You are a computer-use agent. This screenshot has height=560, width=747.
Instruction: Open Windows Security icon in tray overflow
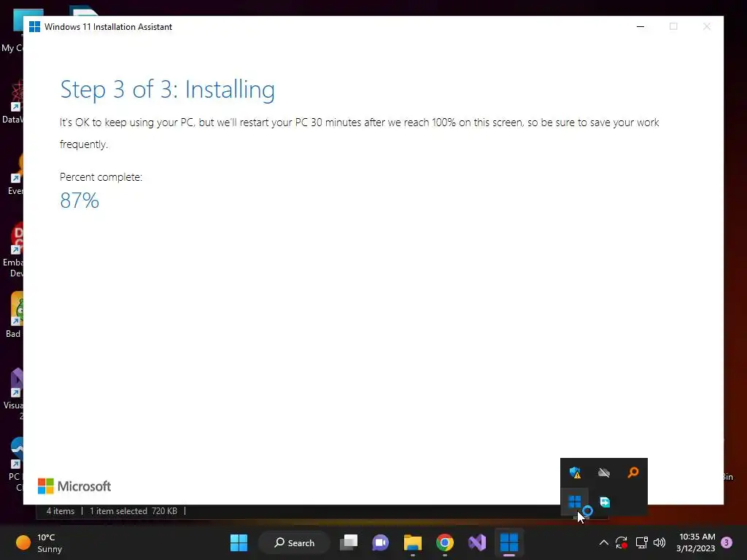point(575,472)
